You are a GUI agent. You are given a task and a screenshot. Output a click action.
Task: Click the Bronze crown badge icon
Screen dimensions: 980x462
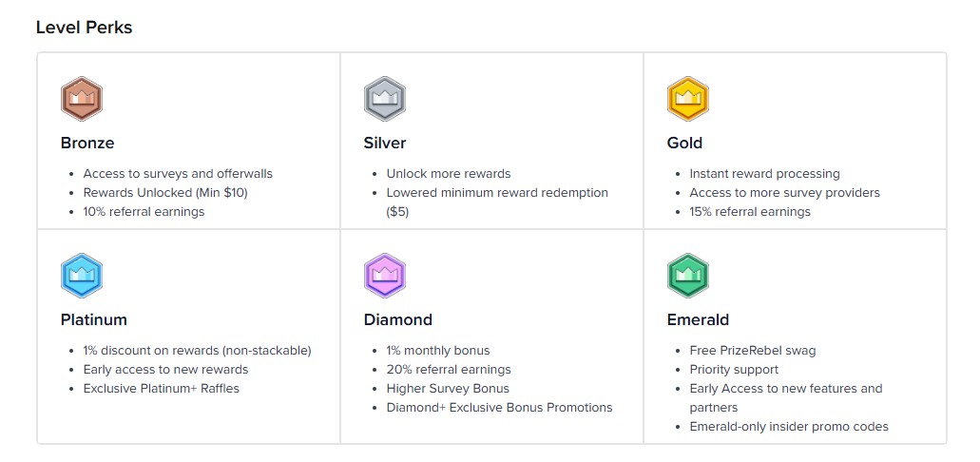tap(81, 99)
